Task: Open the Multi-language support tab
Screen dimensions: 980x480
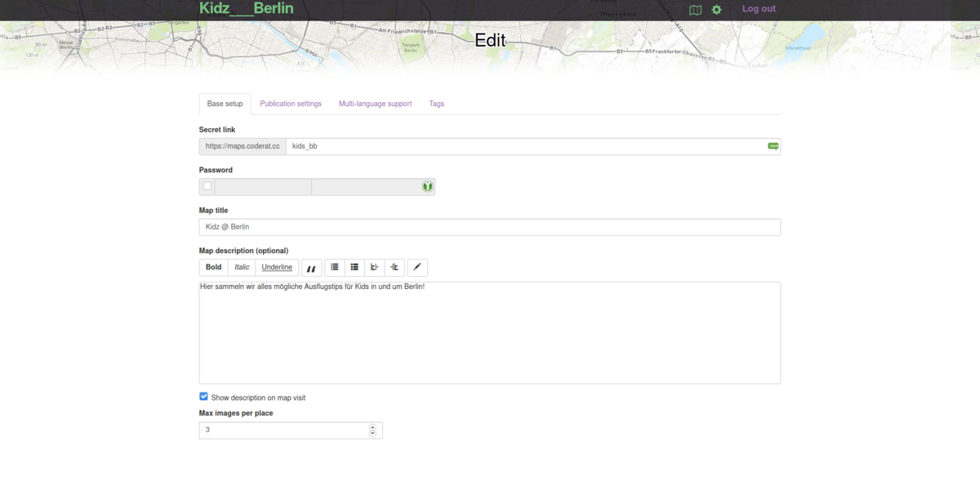Action: (x=375, y=104)
